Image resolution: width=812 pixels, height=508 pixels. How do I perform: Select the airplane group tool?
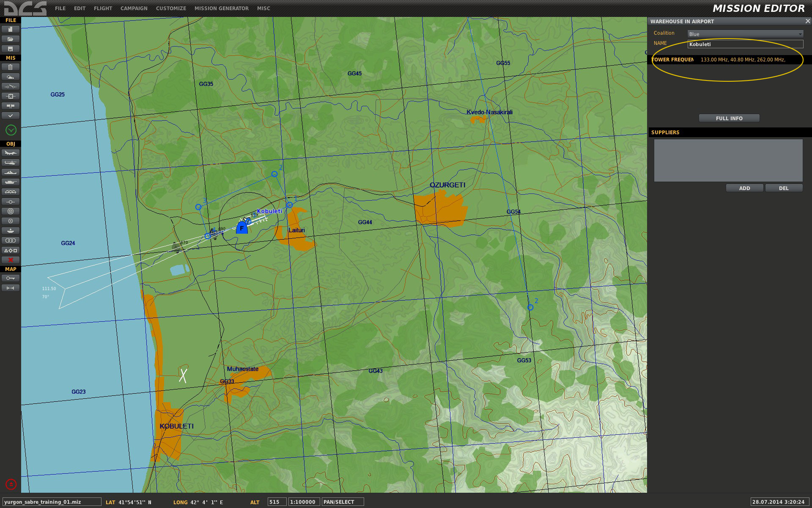tap(11, 153)
